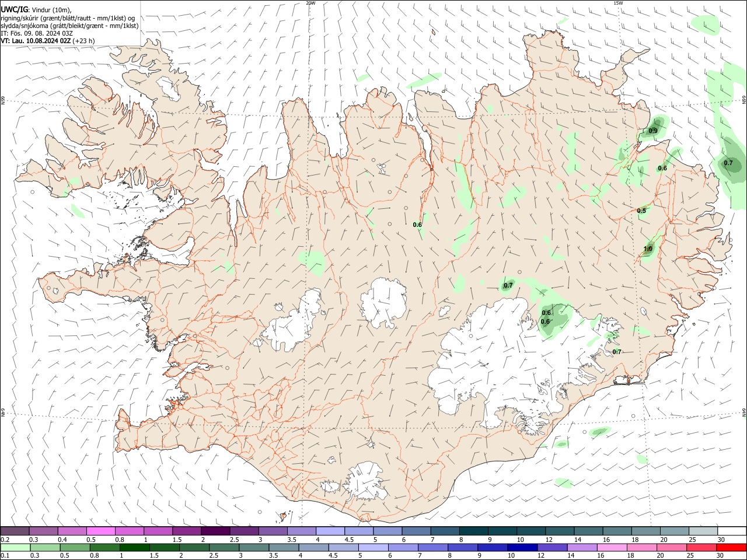747x560 pixels.
Task: Click the lavender 4 swatch in upper legend
Action: pyautogui.click(x=330, y=531)
